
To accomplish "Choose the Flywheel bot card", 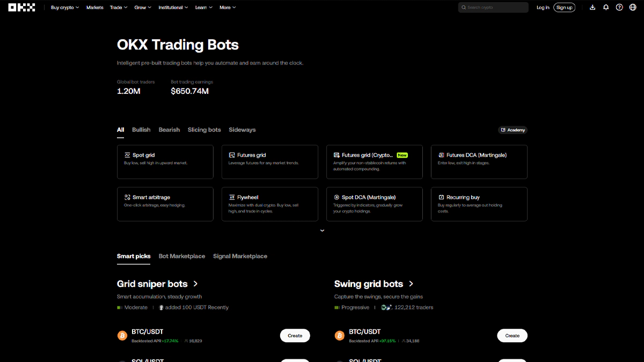I will [269, 204].
